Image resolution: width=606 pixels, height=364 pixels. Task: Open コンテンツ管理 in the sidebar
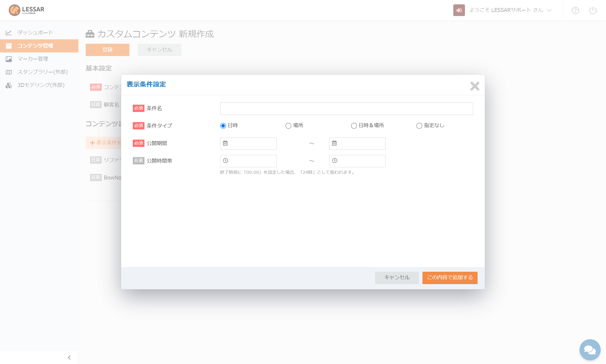pos(39,46)
